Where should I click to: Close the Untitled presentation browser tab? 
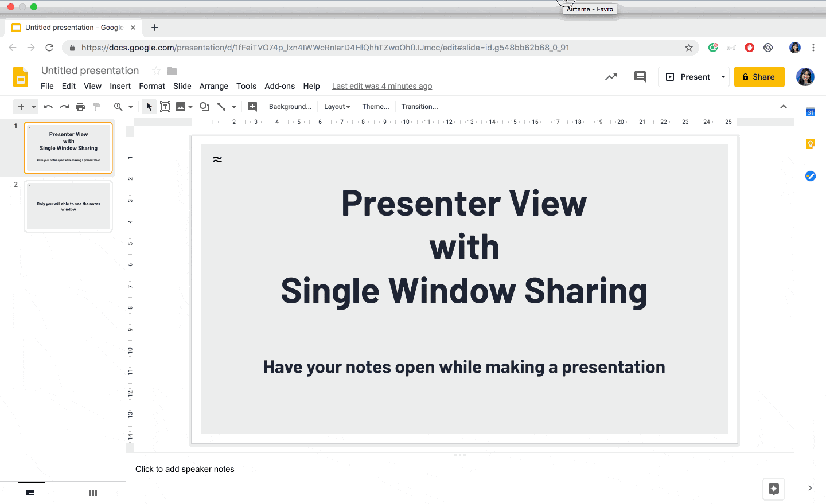133,28
